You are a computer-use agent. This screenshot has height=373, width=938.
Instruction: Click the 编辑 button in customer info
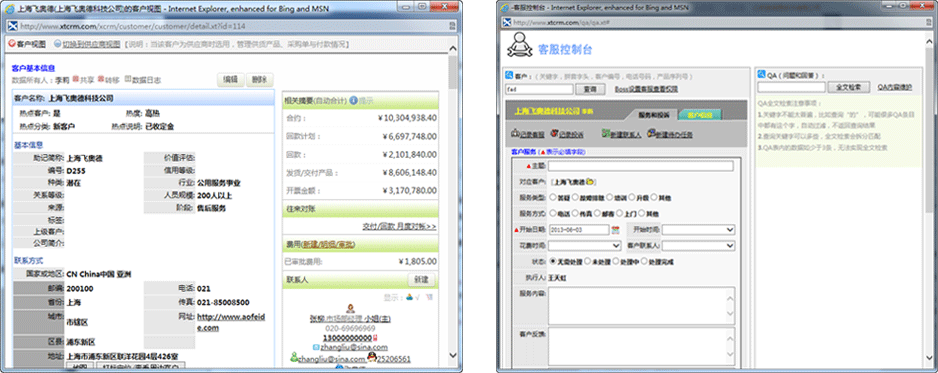[x=231, y=80]
